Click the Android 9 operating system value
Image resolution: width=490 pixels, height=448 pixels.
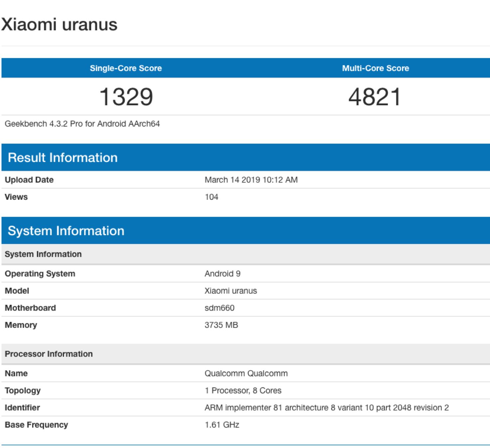pyautogui.click(x=222, y=273)
